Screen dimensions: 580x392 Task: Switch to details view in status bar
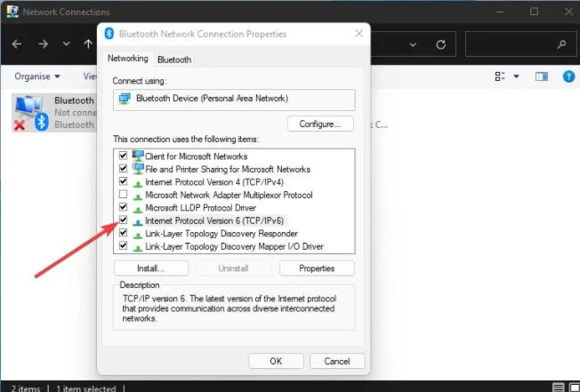coord(558,388)
